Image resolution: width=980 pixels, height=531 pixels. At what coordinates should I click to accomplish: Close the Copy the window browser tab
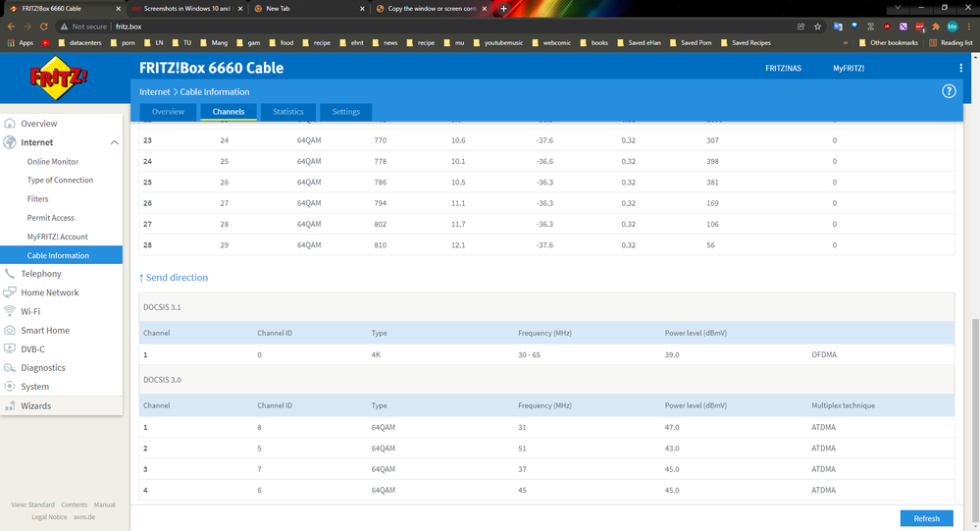(x=484, y=9)
